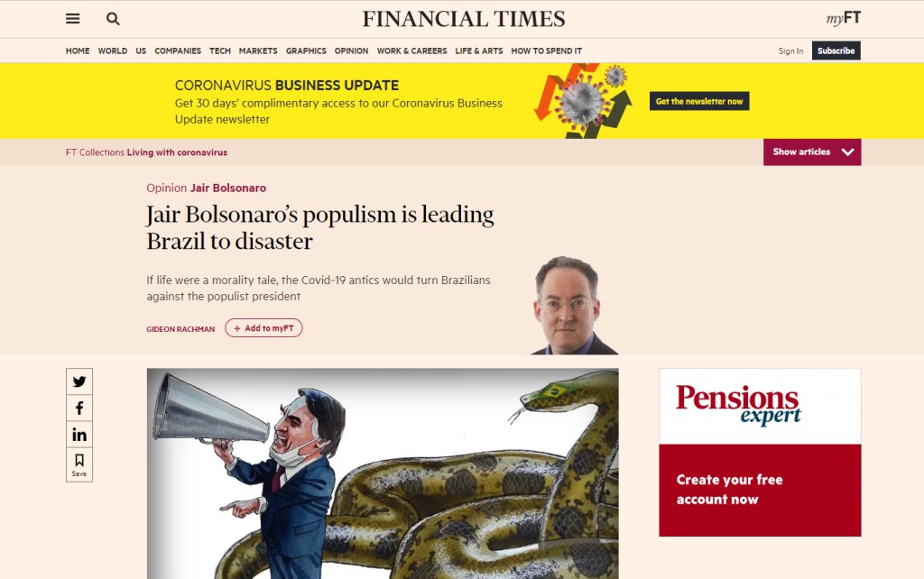Click the Bolsonaro anaconda illustration

(383, 473)
